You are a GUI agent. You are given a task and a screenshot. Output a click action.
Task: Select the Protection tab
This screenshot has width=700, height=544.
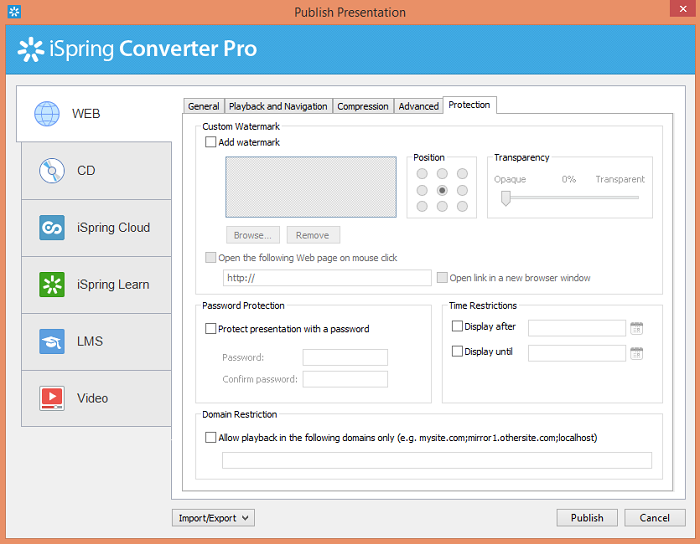pos(469,105)
